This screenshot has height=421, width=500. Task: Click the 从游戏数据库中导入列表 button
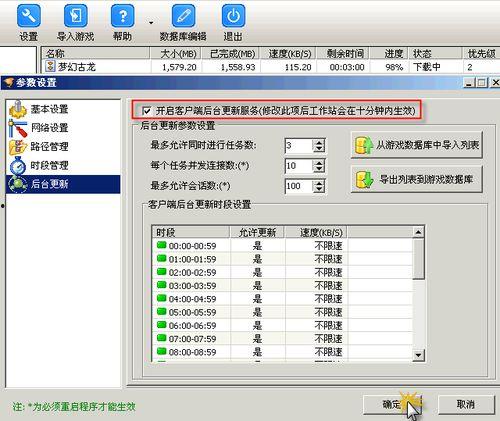(417, 145)
